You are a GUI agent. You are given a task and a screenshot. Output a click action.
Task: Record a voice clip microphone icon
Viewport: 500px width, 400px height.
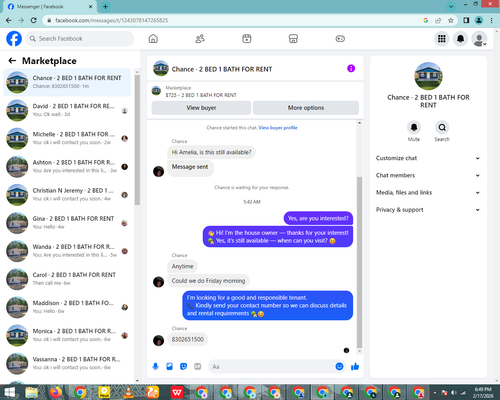[x=155, y=367]
